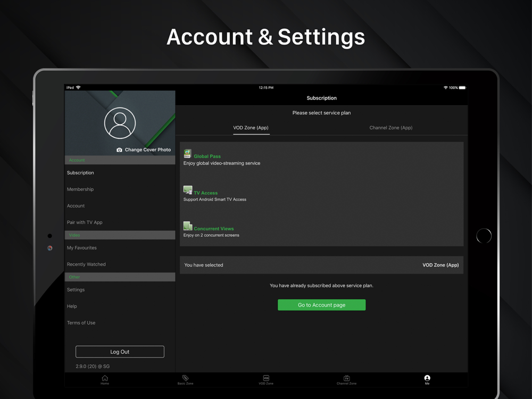Open the Home tab icon
This screenshot has height=399, width=532.
105,378
